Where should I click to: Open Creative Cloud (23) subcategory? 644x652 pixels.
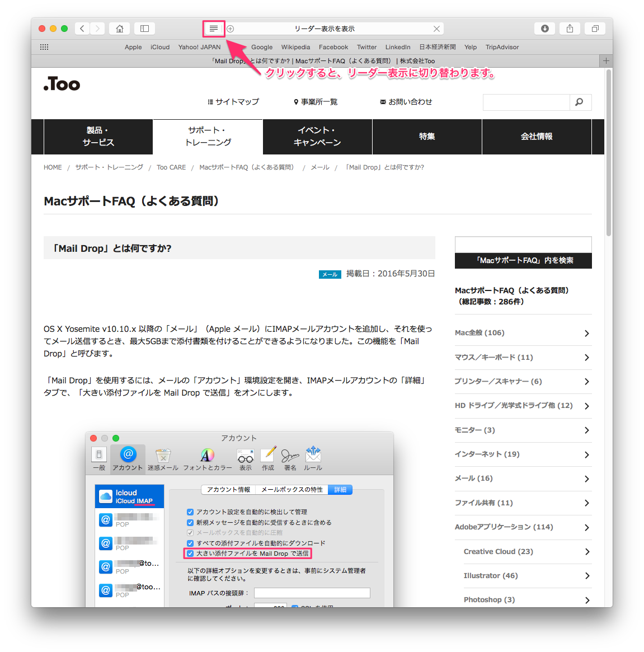point(527,551)
